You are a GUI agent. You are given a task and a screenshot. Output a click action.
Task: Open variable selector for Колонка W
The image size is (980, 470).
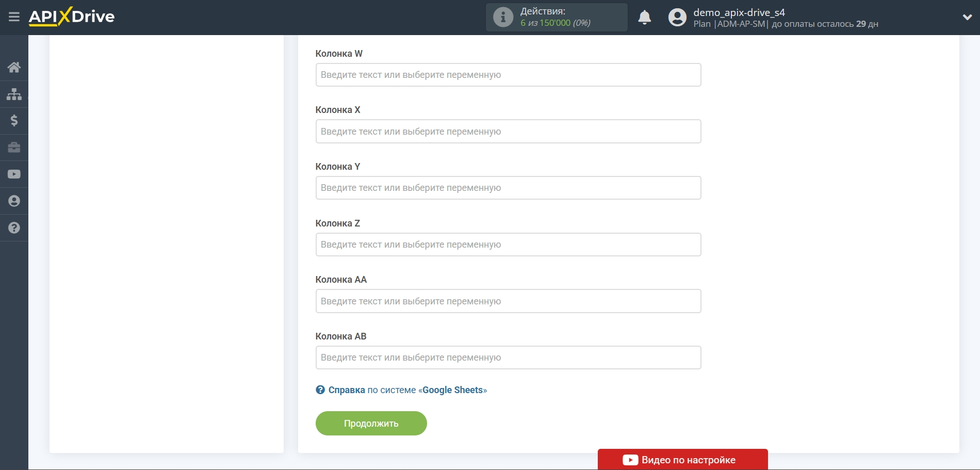point(508,75)
